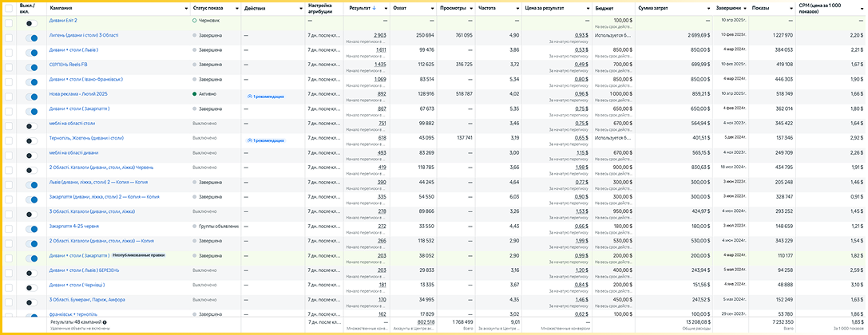
Task: Open the Завершение column dropdown arrow
Action: (x=744, y=8)
